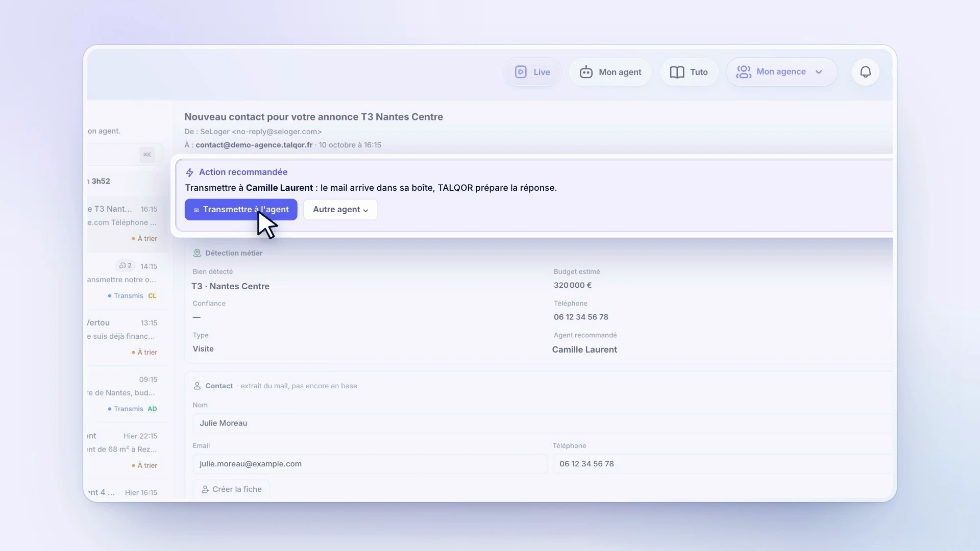Click the agent recommandé Camille Laurent

(x=584, y=350)
